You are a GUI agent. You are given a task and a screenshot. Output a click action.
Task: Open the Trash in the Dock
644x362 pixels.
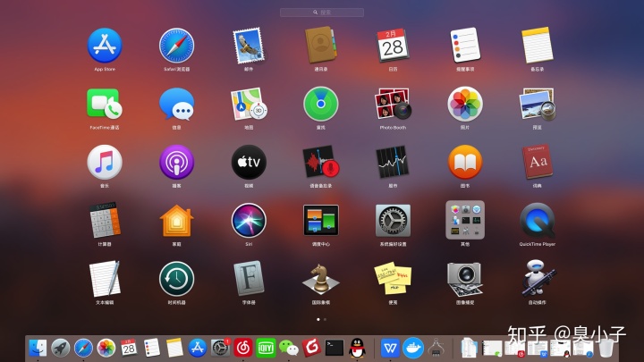(x=606, y=348)
